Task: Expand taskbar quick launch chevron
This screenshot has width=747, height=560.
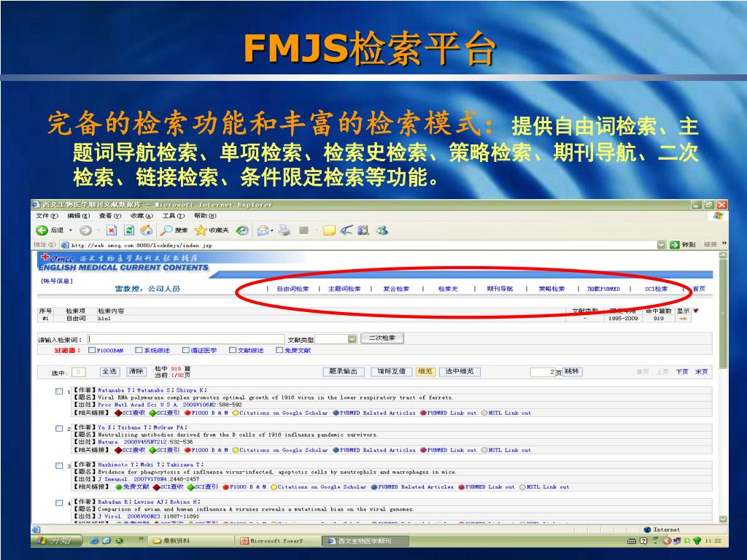Action: 141,539
